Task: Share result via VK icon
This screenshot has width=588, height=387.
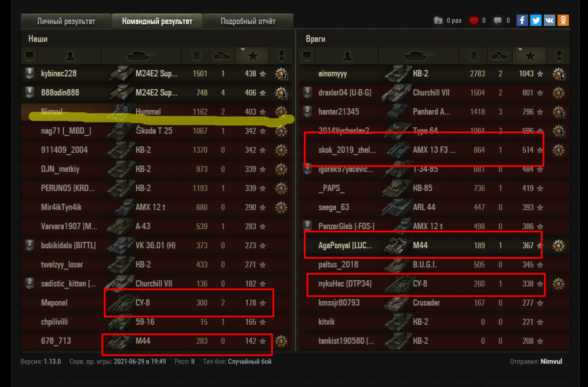Action: click(550, 21)
